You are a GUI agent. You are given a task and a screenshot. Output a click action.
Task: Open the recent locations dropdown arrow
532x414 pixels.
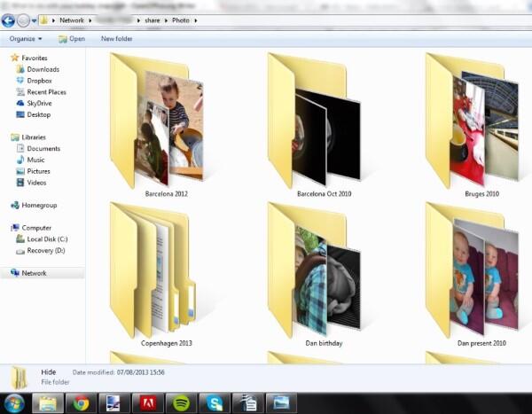pos(34,20)
